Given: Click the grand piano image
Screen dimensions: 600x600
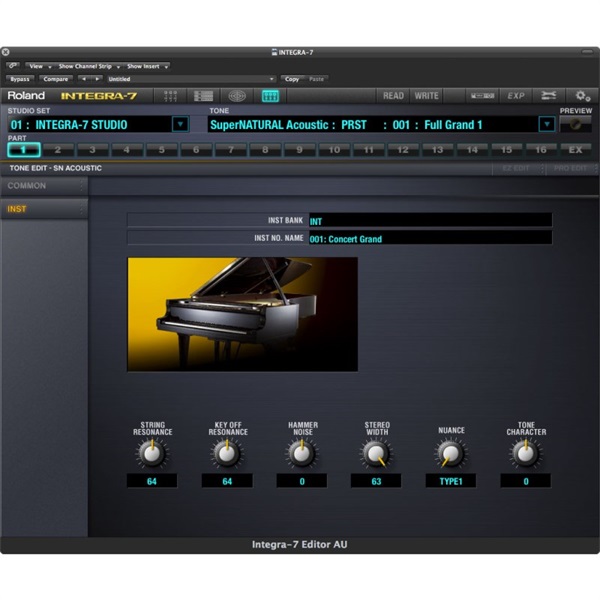Looking at the screenshot, I should 243,314.
